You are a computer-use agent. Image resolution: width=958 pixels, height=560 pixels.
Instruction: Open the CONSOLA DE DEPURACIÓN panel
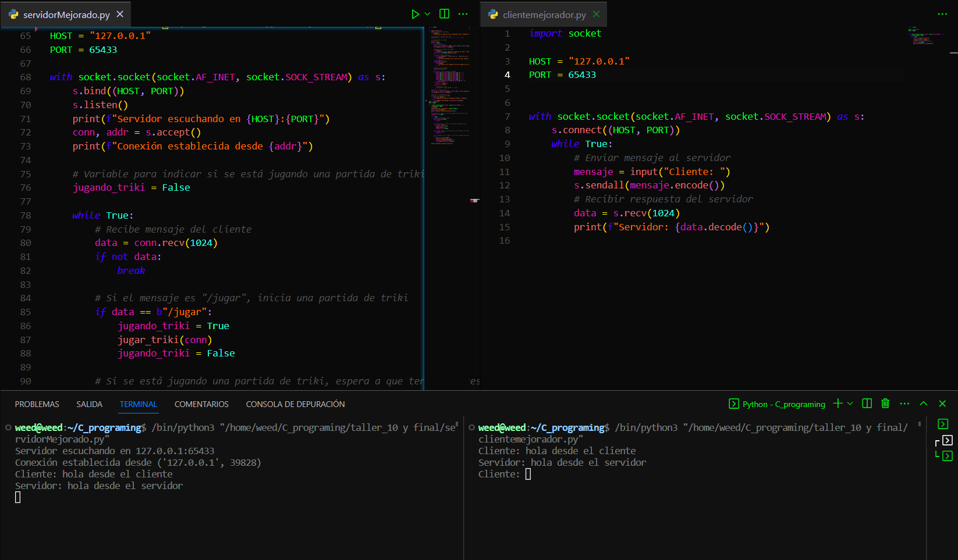tap(295, 404)
